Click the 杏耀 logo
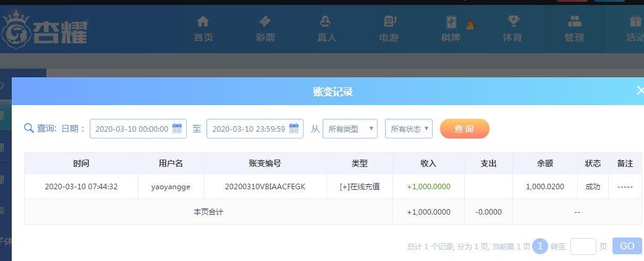 44,30
